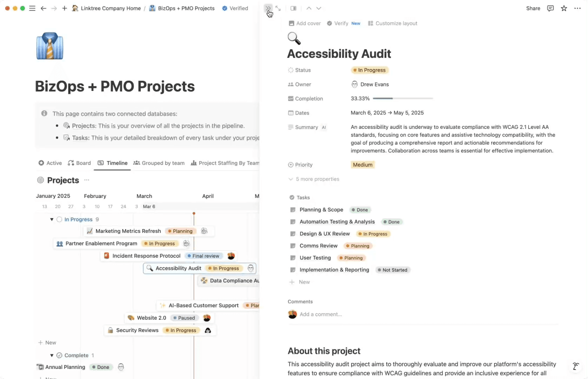Navigate back using the back arrow
The image size is (588, 379).
pos(44,8)
